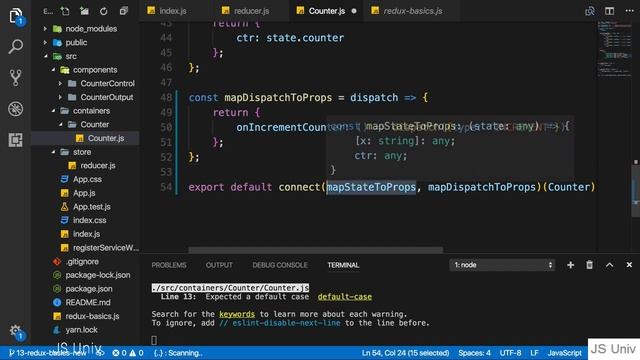Click git branch 13-redux-basics in status bar

(47, 353)
